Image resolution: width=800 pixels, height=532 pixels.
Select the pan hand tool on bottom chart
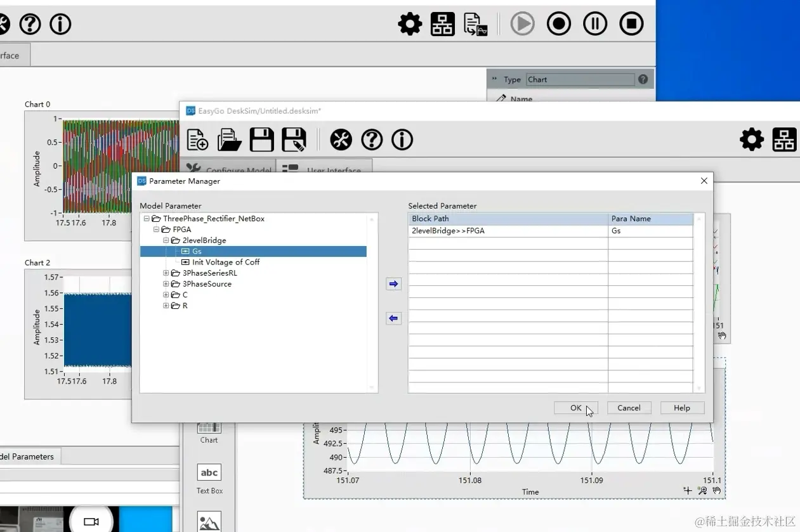pyautogui.click(x=717, y=491)
